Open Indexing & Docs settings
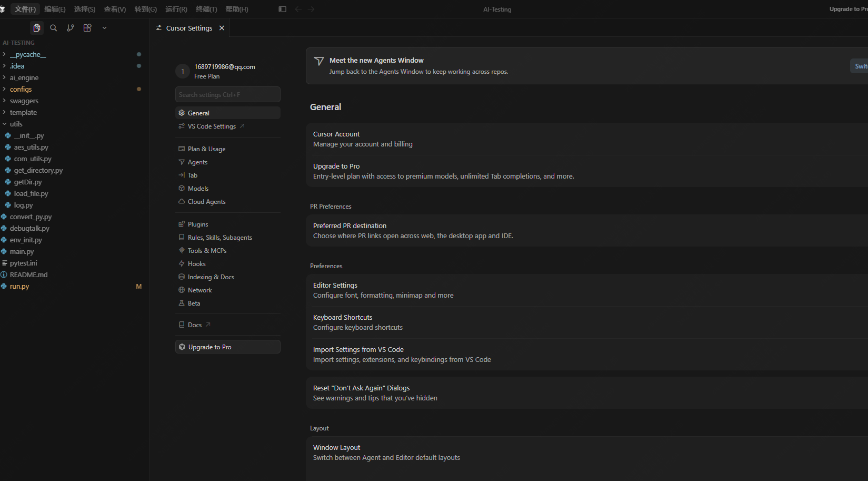The height and width of the screenshot is (481, 868). click(x=227, y=277)
